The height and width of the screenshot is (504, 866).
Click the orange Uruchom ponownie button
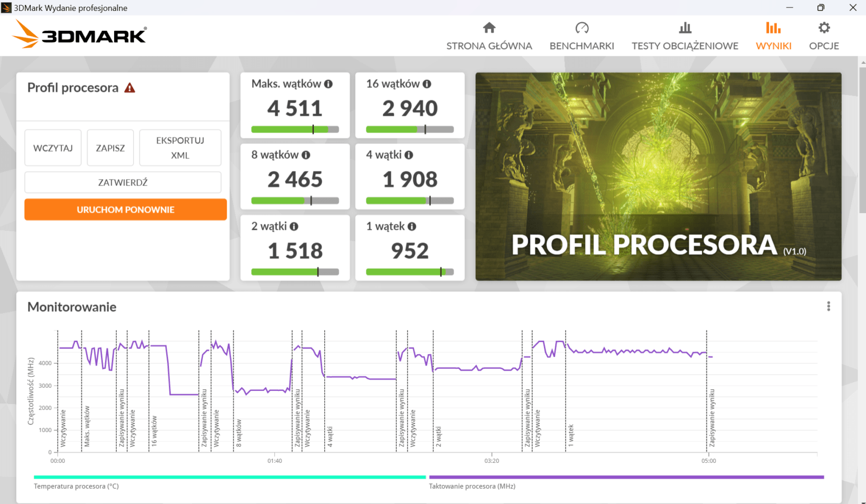126,209
